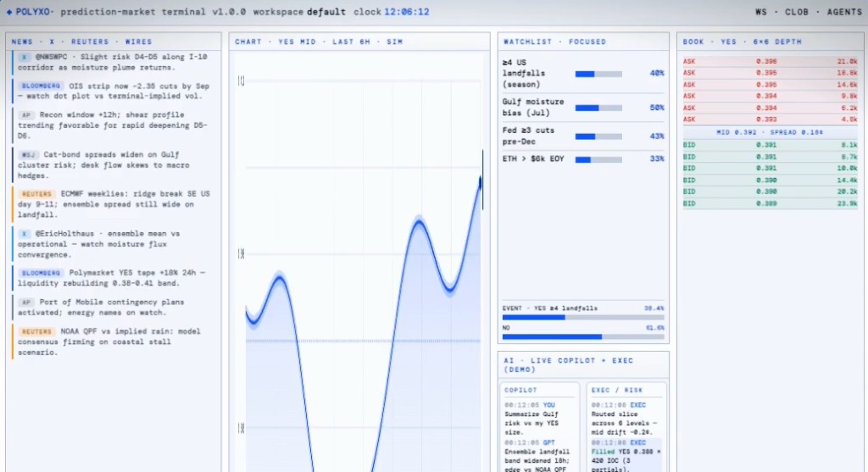Image resolution: width=868 pixels, height=472 pixels.
Task: Click the NO 61.6% outcome bar
Action: click(583, 336)
